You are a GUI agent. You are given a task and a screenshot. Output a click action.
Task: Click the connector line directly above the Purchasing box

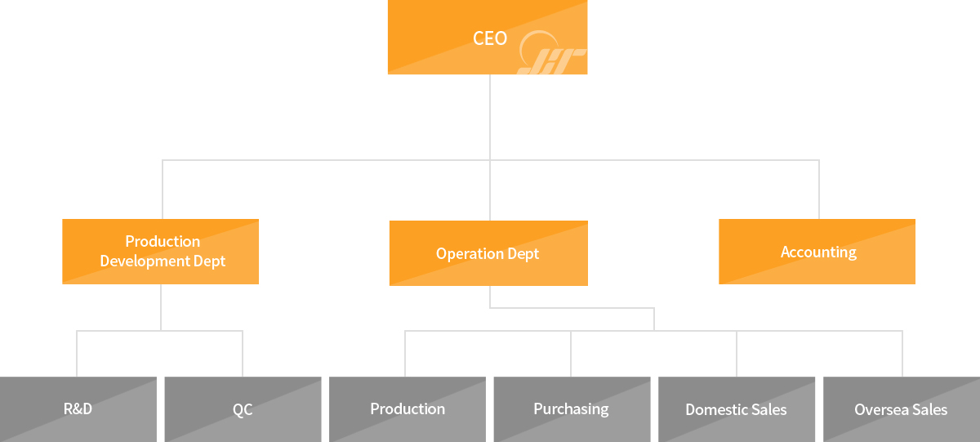click(571, 354)
